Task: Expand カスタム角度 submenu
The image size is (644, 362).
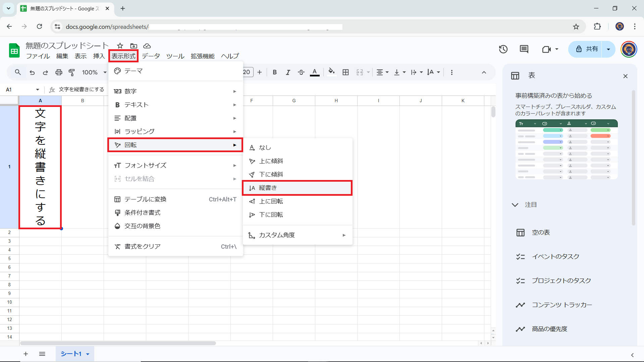Action: click(298, 235)
